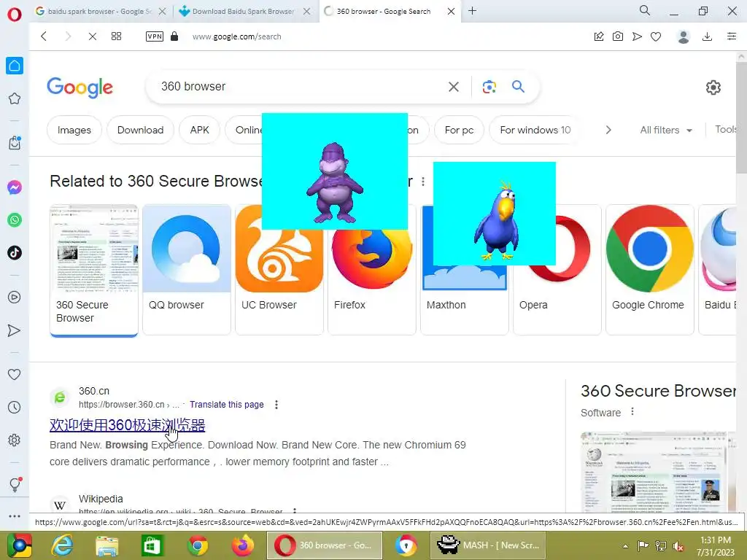Open File Explorer from taskbar
This screenshot has width=747, height=560.
(107, 545)
